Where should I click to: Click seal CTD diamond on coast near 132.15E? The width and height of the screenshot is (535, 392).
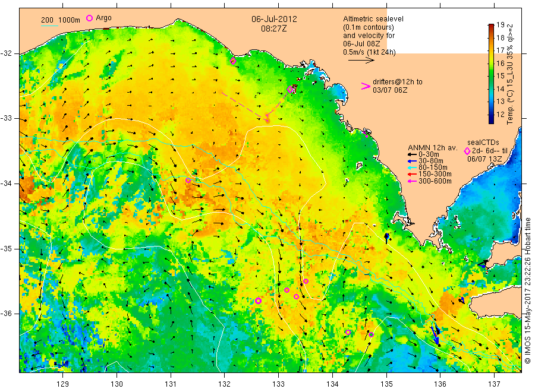tap(233, 61)
